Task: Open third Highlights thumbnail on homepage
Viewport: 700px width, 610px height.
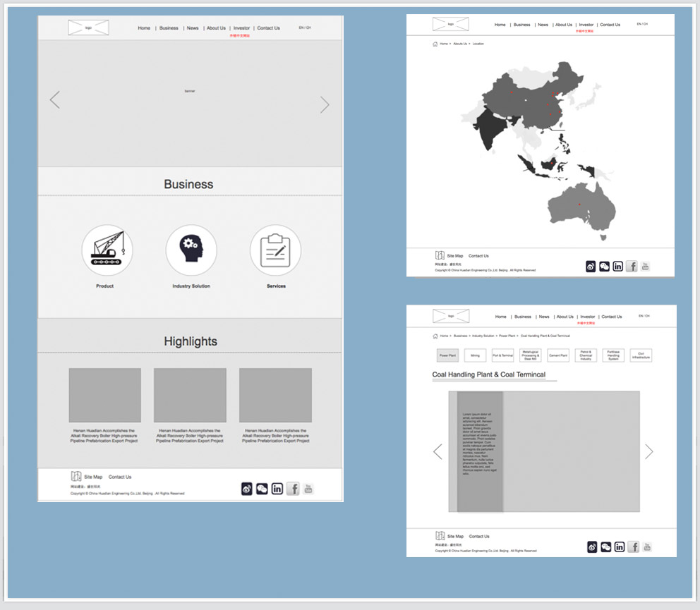Action: click(x=275, y=395)
